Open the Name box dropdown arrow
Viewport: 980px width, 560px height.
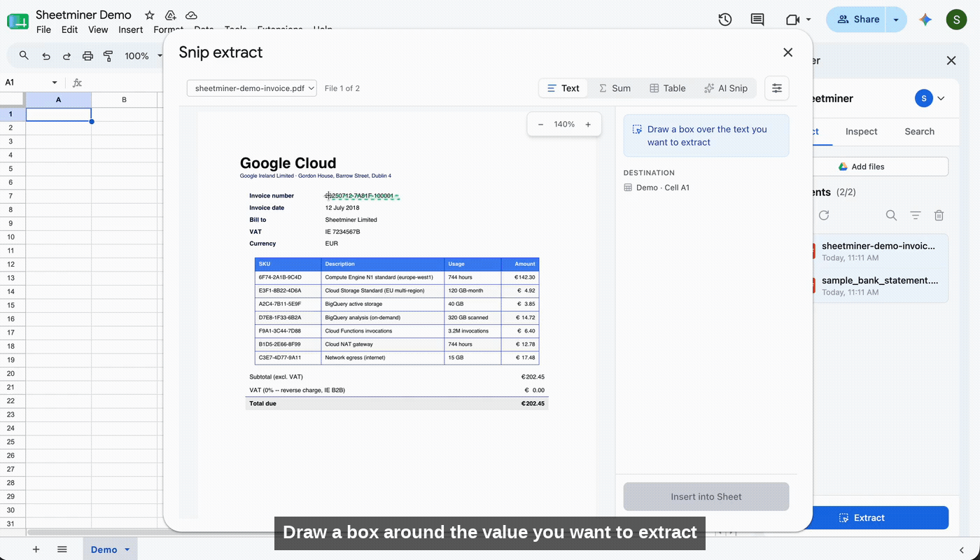pyautogui.click(x=55, y=83)
